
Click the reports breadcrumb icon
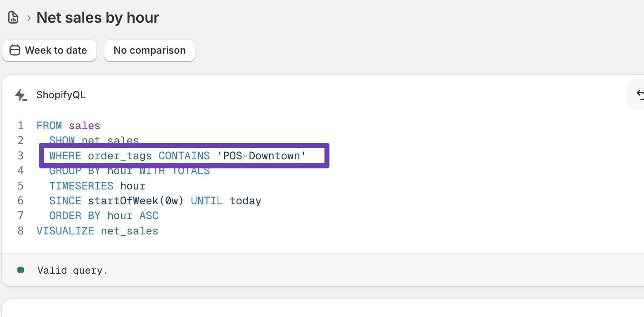pos(13,18)
